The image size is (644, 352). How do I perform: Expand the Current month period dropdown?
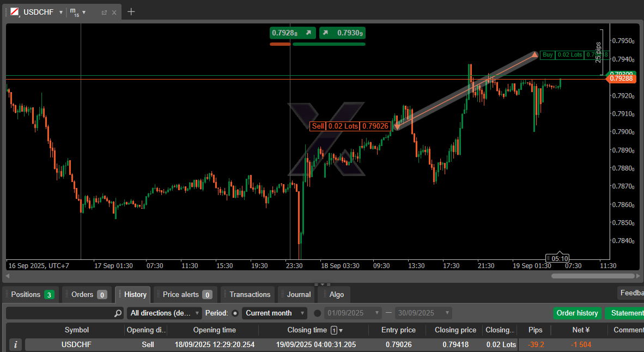pos(276,313)
